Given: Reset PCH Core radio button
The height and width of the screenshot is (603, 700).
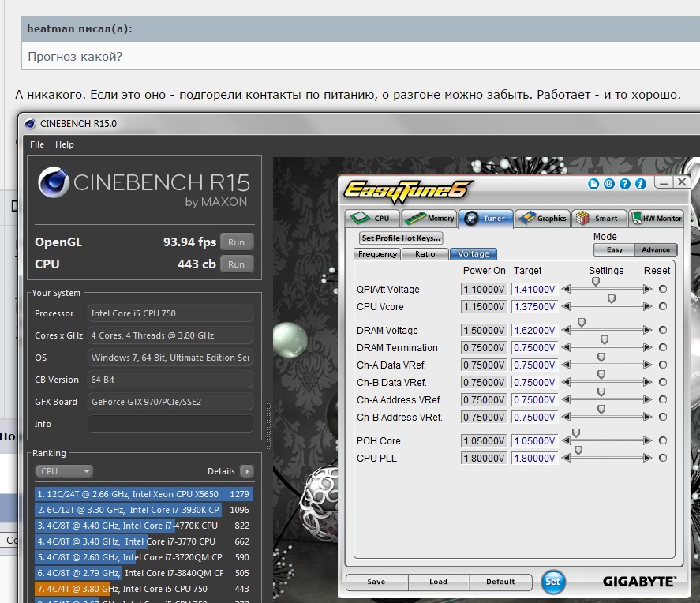Looking at the screenshot, I should 663,441.
